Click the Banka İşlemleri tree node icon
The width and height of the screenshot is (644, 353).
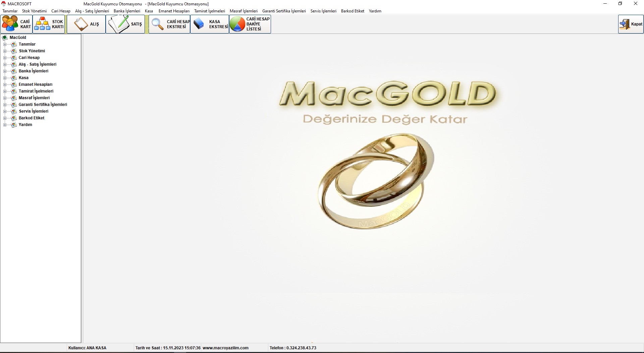[14, 71]
